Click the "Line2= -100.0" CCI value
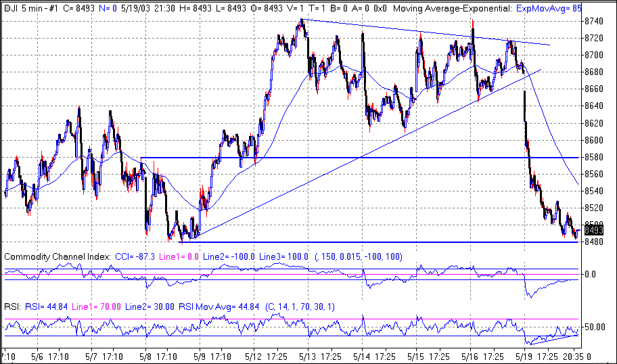The image size is (617, 364). coord(229,257)
